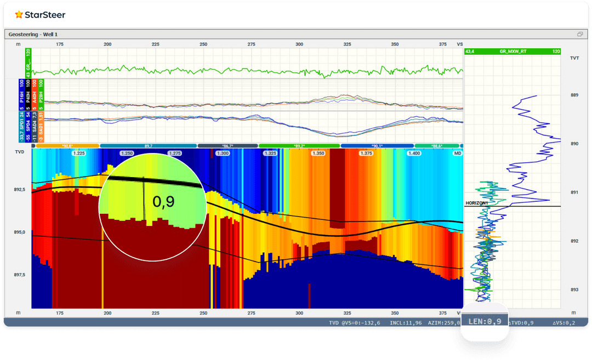Click the 1.250 MD marker
The image size is (592, 364).
tap(127, 153)
